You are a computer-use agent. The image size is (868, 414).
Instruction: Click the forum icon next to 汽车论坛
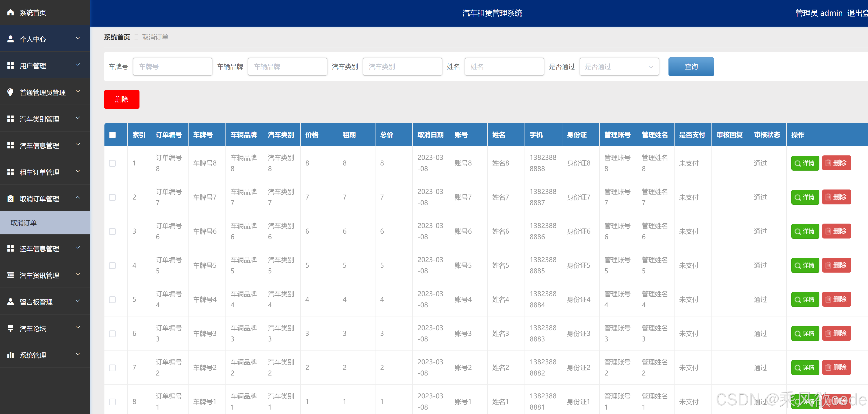point(11,328)
